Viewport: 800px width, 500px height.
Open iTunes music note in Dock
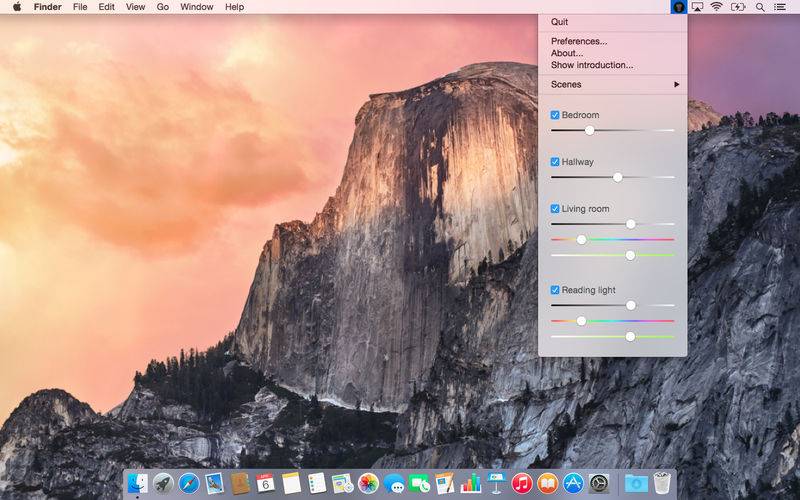[522, 483]
